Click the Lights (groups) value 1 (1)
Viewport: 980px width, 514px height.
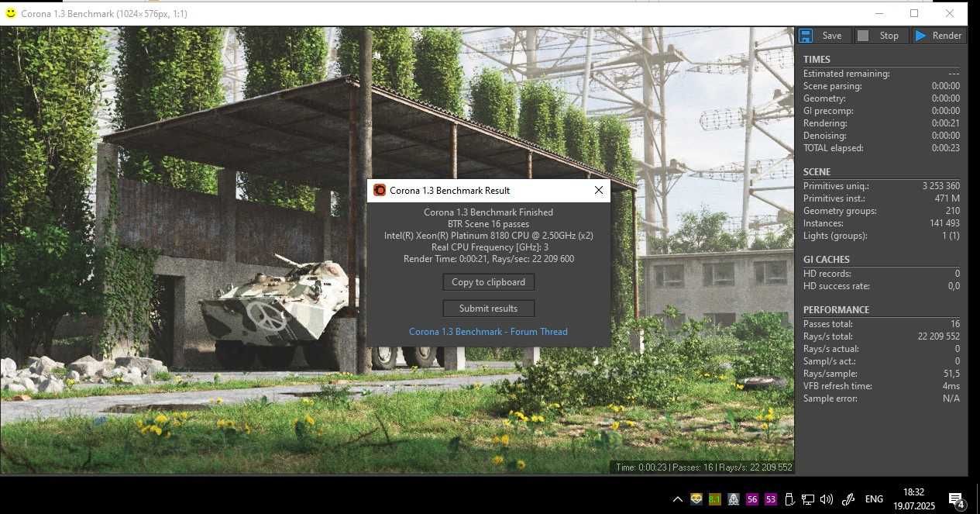[950, 236]
